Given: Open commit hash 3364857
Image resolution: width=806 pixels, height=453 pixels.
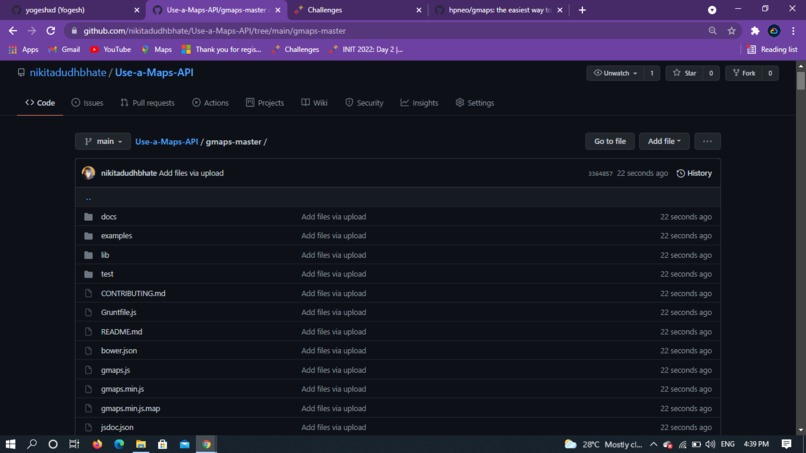Looking at the screenshot, I should pyautogui.click(x=600, y=174).
